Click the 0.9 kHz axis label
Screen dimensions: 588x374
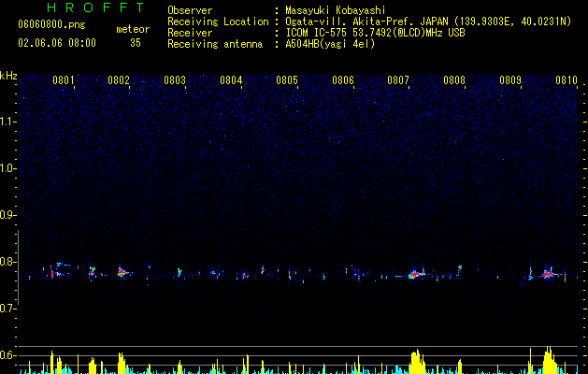8,215
